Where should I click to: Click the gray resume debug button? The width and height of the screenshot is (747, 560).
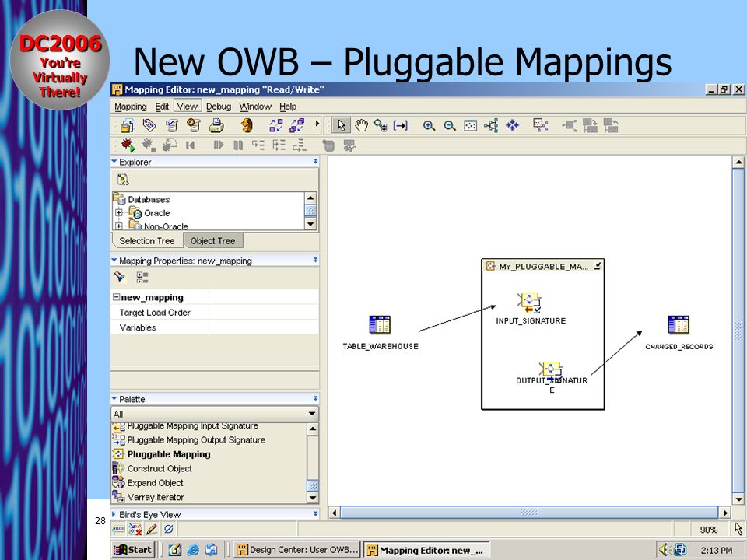point(218,145)
